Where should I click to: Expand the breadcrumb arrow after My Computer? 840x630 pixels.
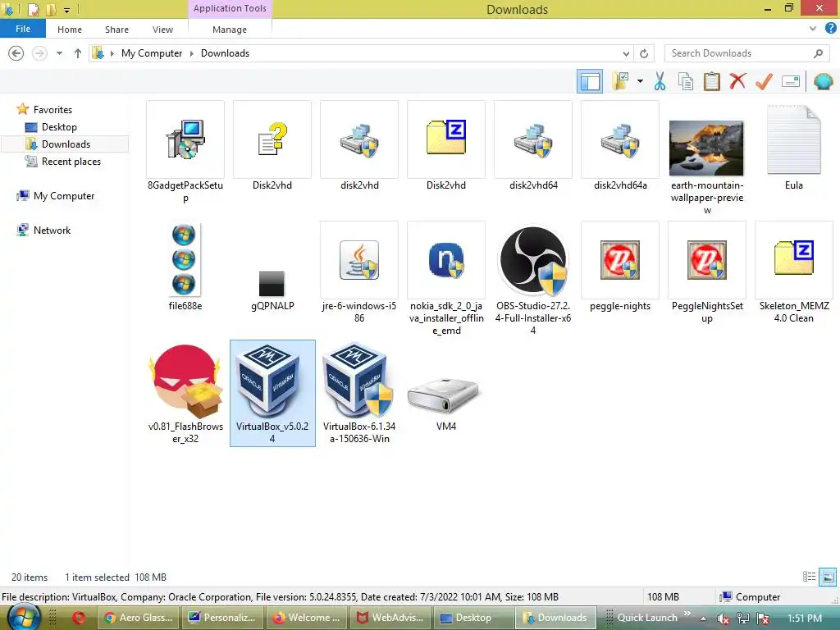192,53
